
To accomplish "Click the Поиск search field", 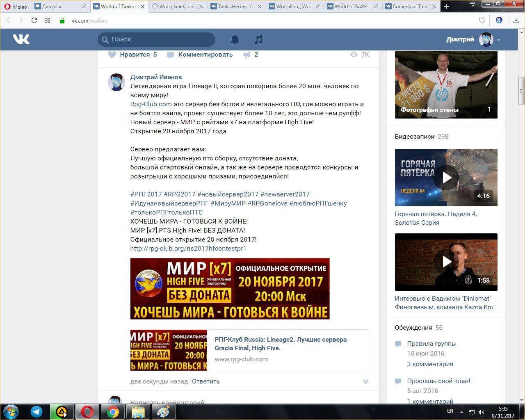I will click(156, 39).
